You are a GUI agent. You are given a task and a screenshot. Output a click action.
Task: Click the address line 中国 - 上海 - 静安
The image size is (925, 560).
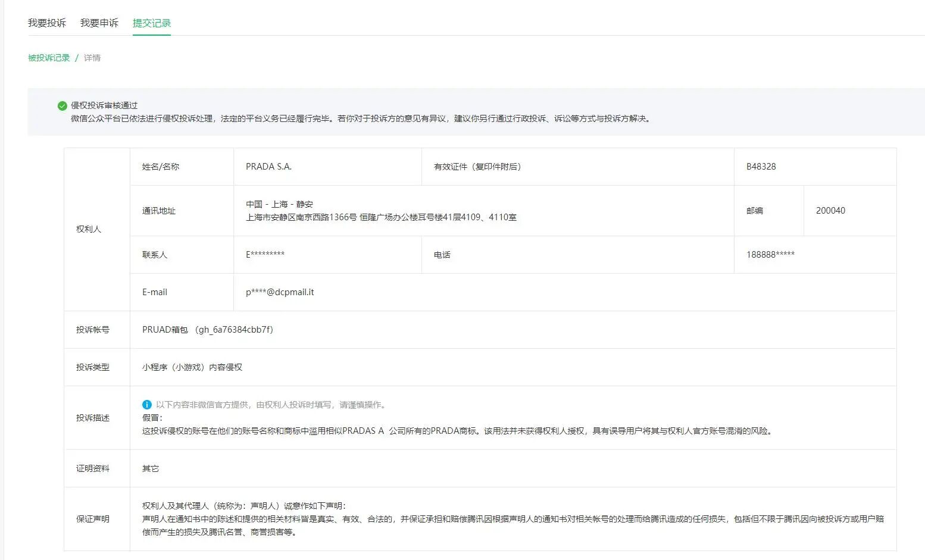coord(279,204)
